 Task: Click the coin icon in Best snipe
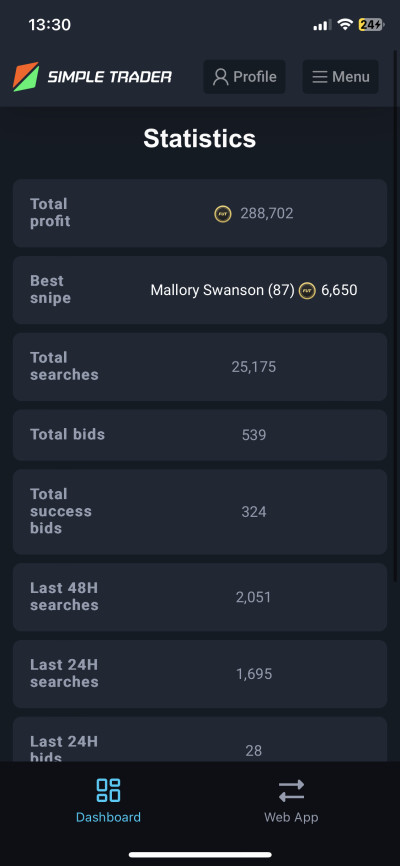click(x=307, y=291)
